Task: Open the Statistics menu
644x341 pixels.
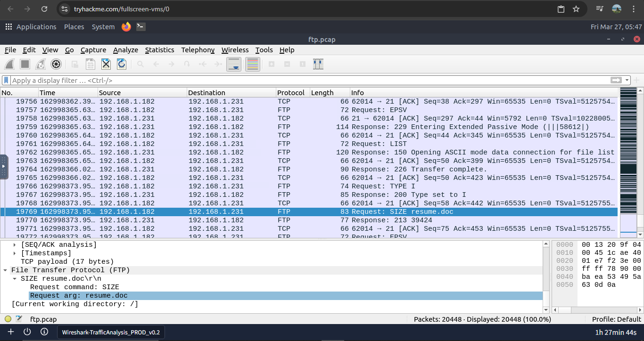Action: coord(159,50)
